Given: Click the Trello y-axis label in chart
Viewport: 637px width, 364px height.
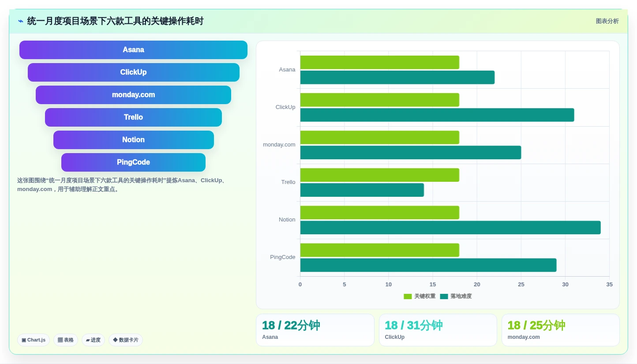Looking at the screenshot, I should (289, 182).
